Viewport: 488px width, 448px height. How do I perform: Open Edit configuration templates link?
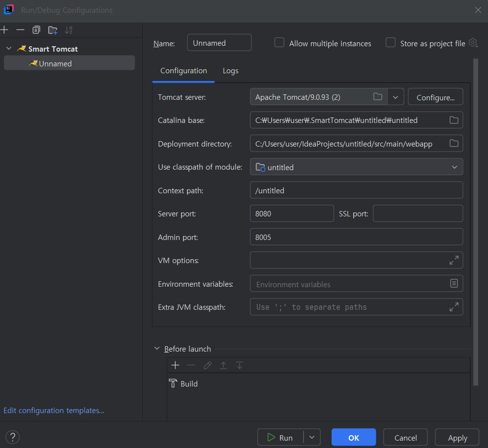[x=54, y=410]
